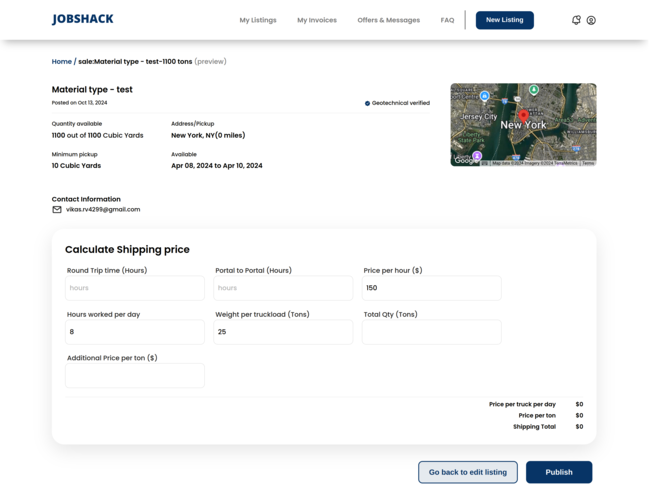Click the 'Material type - test' heading
655x500 pixels.
point(92,89)
